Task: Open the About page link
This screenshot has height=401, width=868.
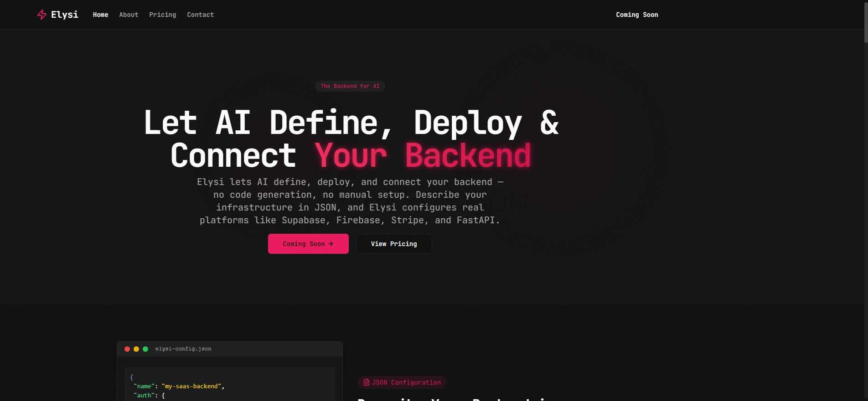Action: pos(129,15)
